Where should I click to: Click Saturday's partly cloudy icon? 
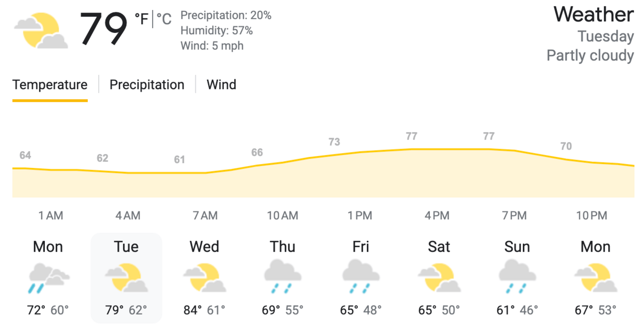439,278
